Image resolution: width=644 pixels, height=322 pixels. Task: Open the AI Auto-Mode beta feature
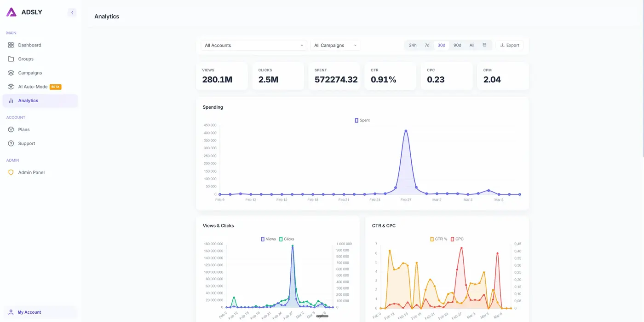(11, 87)
